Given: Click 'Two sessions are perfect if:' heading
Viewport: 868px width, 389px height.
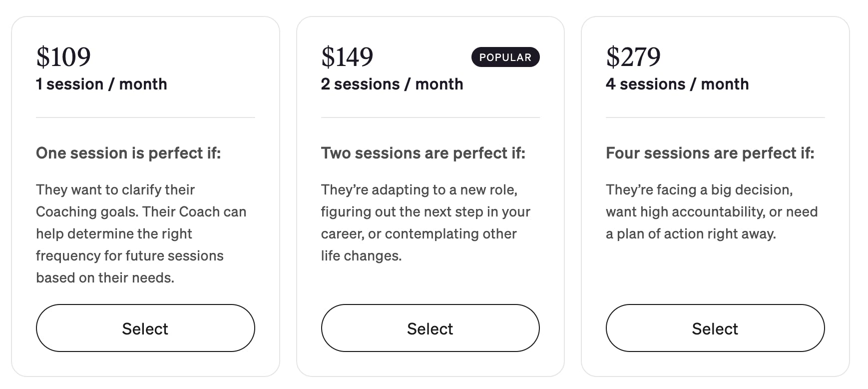Looking at the screenshot, I should [x=423, y=153].
